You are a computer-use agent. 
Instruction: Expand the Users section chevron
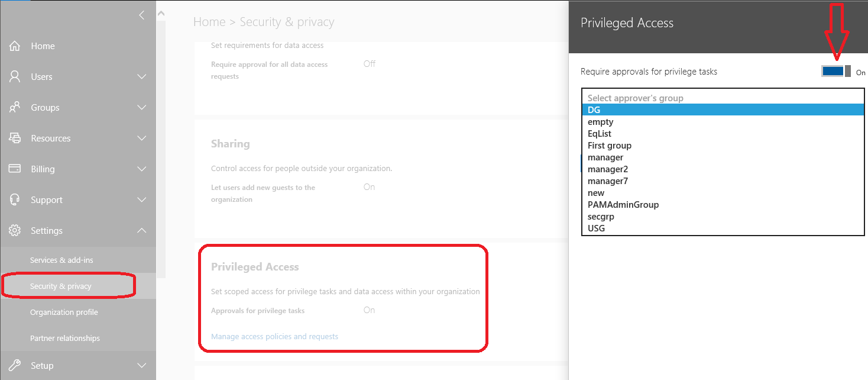point(141,76)
